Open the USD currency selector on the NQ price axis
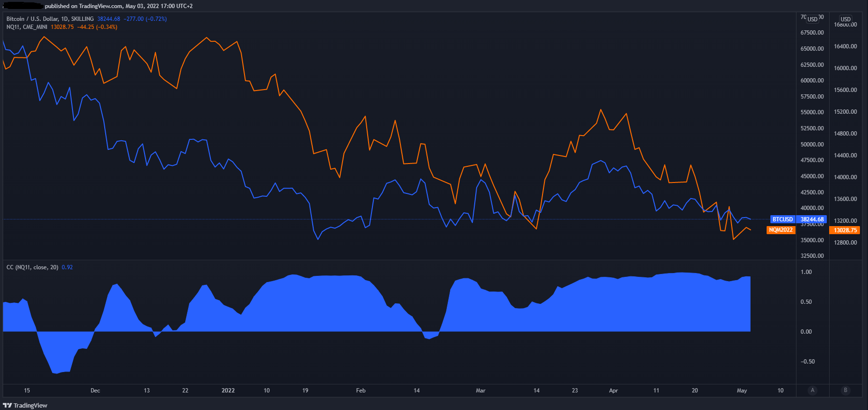This screenshot has height=410, width=868. pos(846,19)
